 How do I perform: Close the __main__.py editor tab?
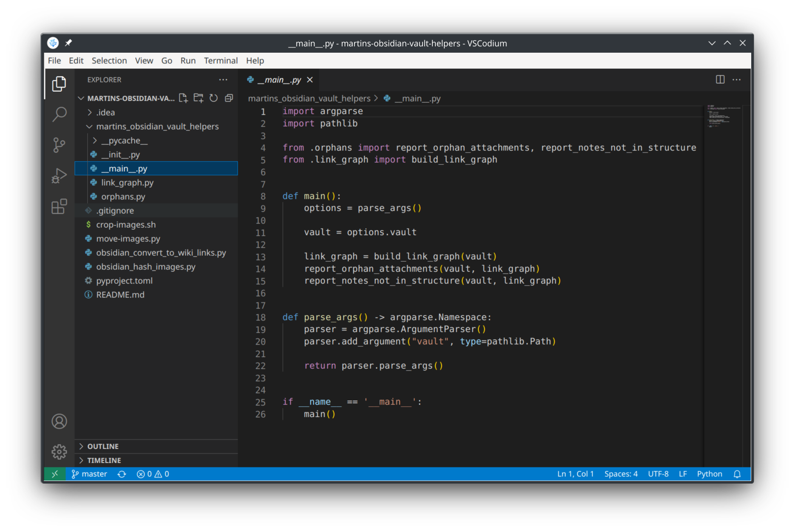(x=310, y=79)
